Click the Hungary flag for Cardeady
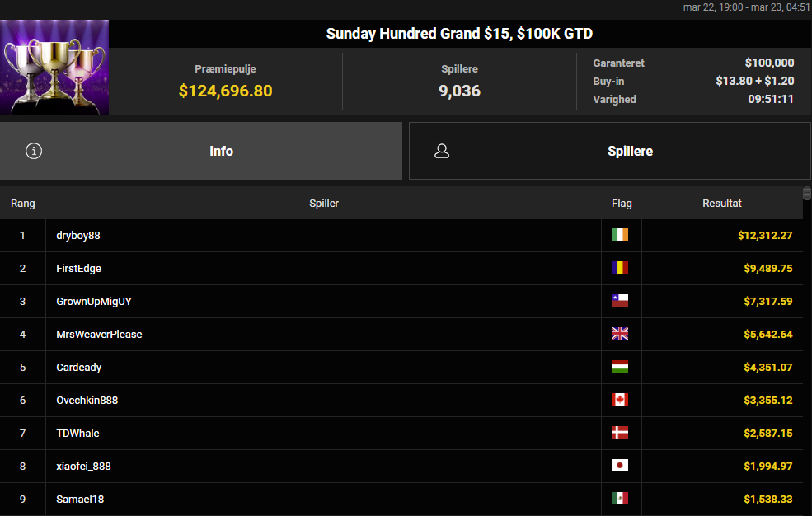This screenshot has height=516, width=812. coord(620,367)
